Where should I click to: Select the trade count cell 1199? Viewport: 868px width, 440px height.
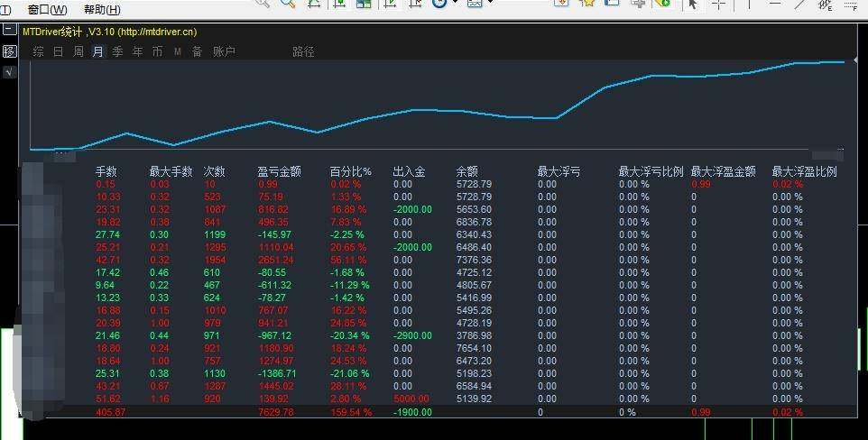(x=215, y=234)
